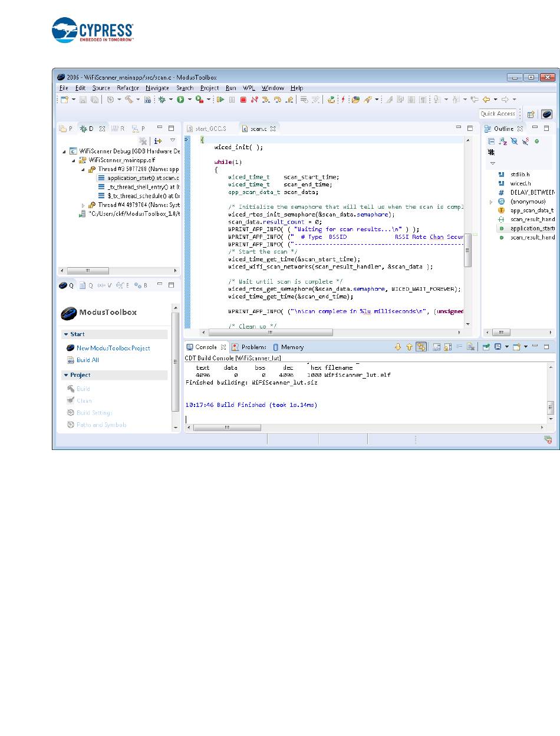
Task: Click the New file toolbar icon
Action: pos(64,100)
